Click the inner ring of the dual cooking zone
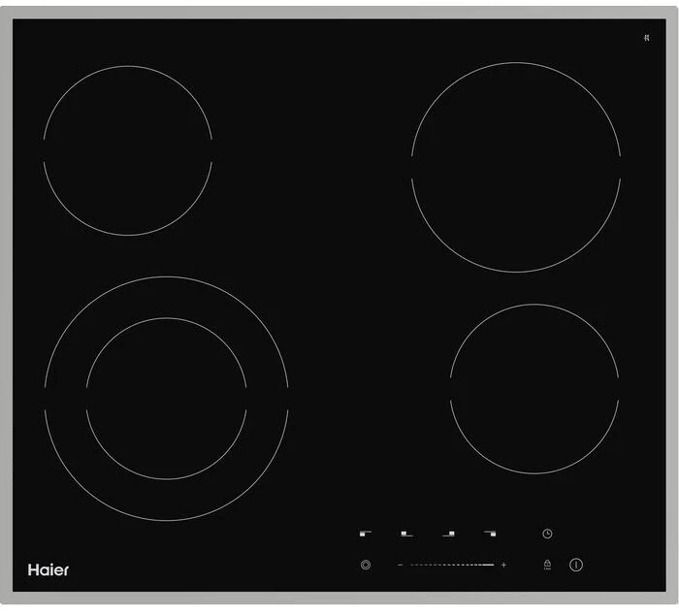The width and height of the screenshot is (679, 616). click(x=166, y=399)
